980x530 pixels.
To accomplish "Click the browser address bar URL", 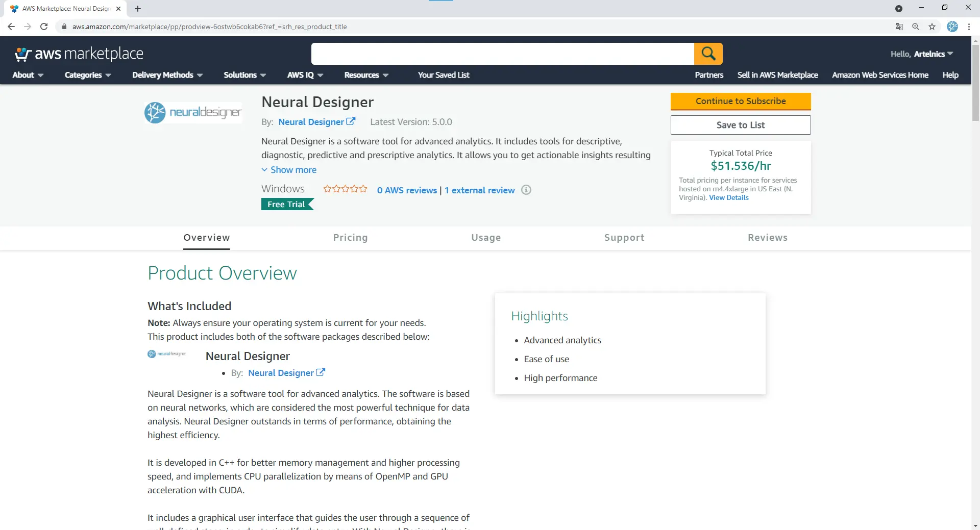I will (x=209, y=27).
